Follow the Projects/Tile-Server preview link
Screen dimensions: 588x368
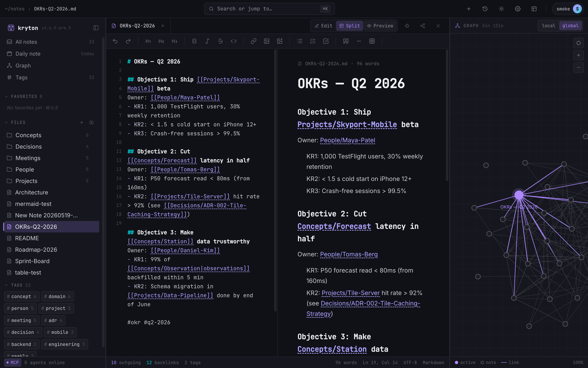pos(351,293)
